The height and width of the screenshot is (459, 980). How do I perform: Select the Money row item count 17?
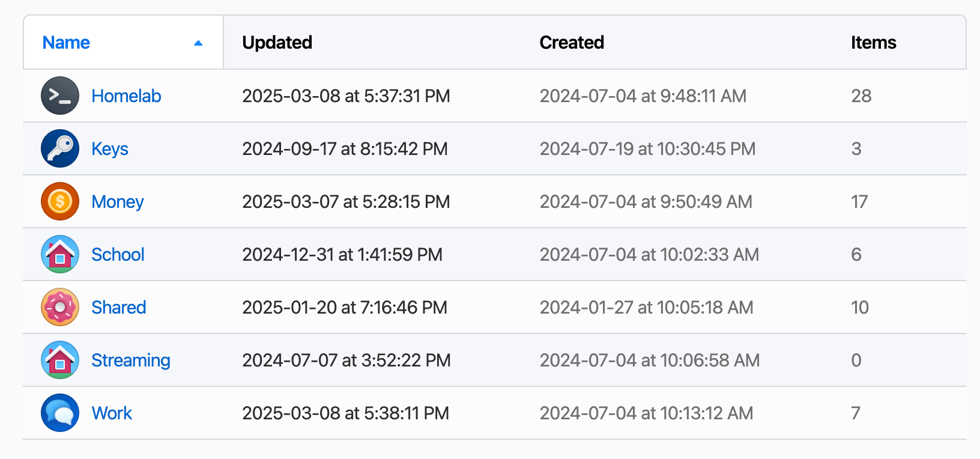click(859, 202)
